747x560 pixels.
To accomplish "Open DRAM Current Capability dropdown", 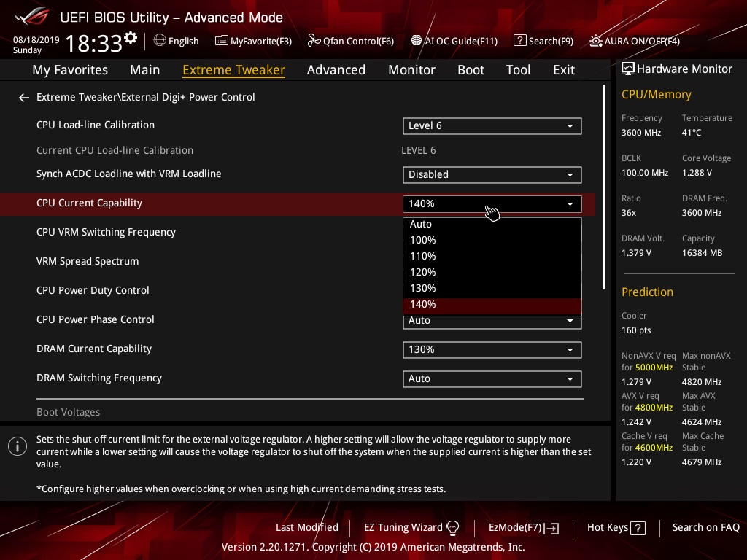I will [492, 349].
